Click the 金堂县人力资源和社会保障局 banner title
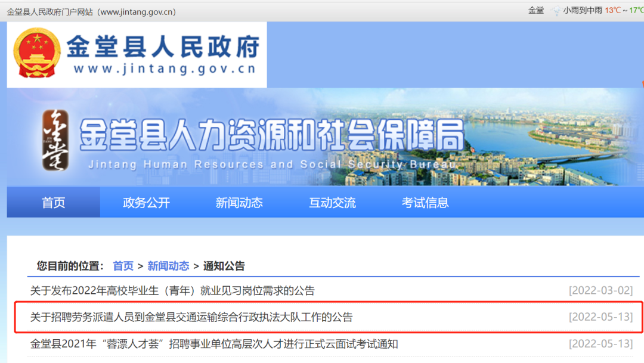Screen dimensions: 644x363 point(271,135)
